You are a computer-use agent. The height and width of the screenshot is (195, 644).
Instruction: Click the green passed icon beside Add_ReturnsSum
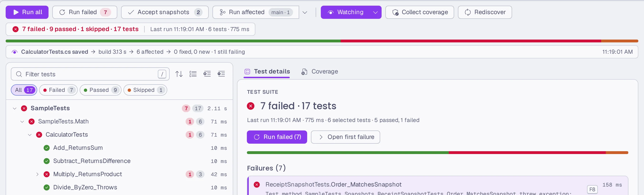[x=46, y=148]
